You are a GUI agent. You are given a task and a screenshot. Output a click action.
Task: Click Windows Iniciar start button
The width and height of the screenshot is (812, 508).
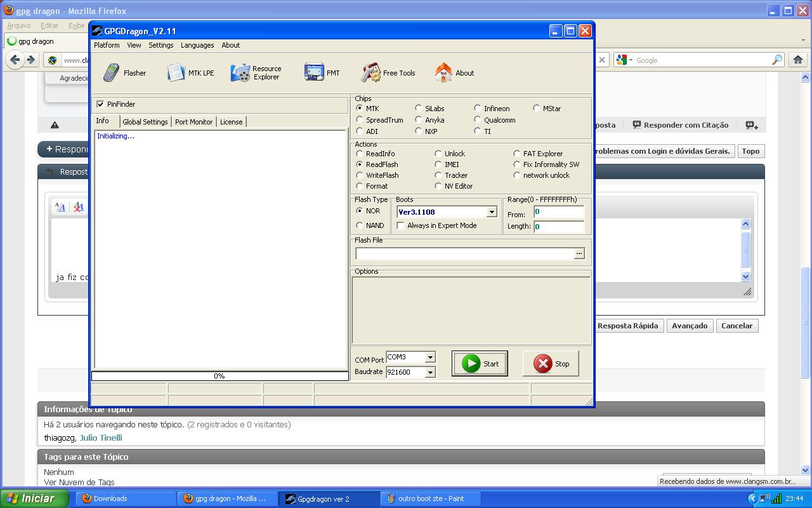[34, 498]
